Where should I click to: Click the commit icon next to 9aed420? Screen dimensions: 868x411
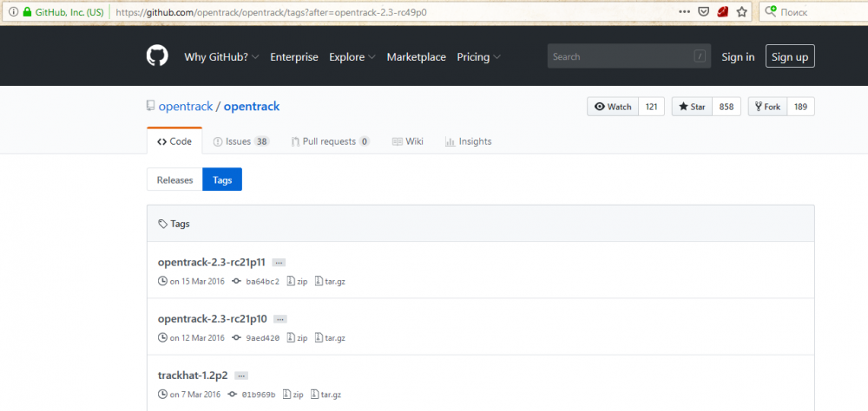click(x=236, y=337)
